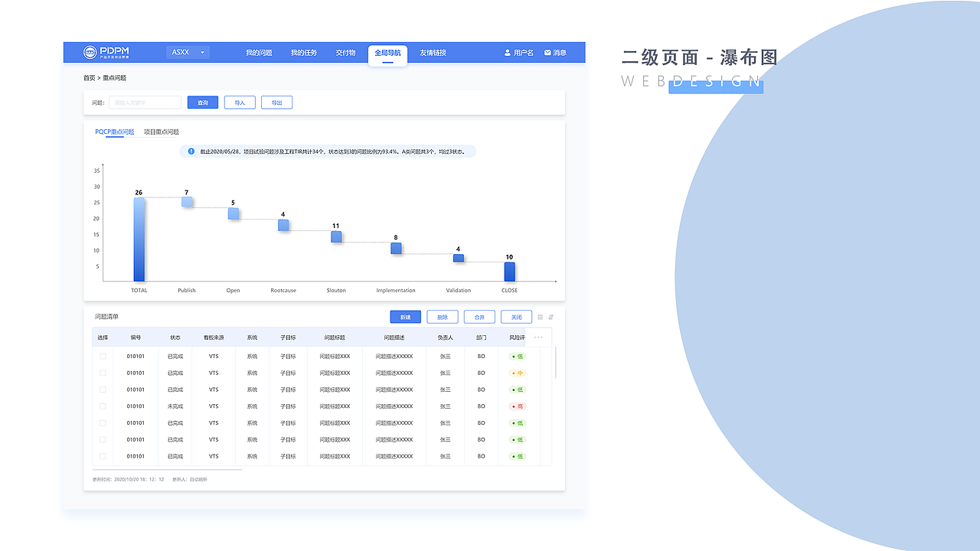Switch to the 项目重点问题 chart tab

pos(162,132)
